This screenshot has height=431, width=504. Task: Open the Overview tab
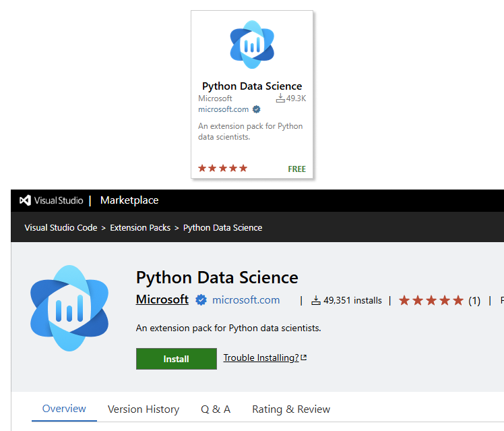point(64,409)
